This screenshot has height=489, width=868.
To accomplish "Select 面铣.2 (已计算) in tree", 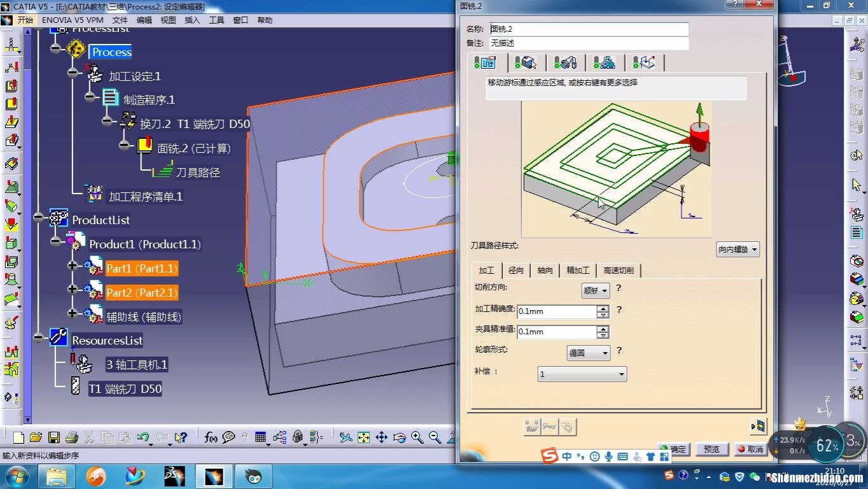I will [x=194, y=148].
